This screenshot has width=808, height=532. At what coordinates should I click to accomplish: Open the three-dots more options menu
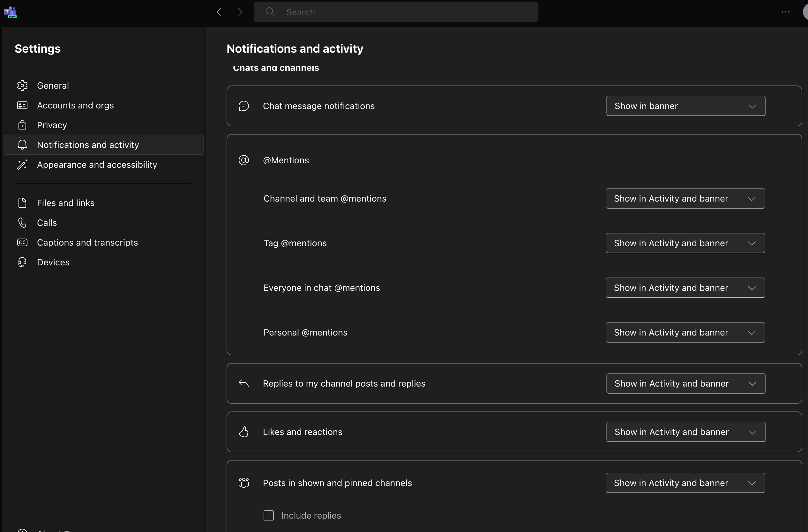click(x=785, y=12)
